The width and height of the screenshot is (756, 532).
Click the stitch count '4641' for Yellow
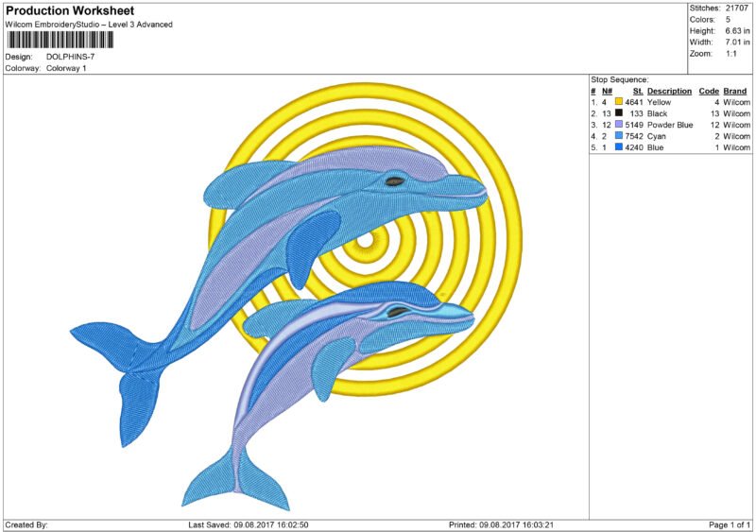click(634, 102)
